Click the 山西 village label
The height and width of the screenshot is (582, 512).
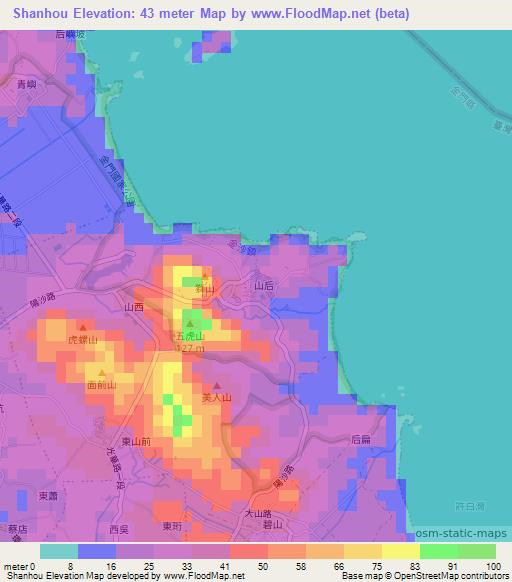coord(134,307)
